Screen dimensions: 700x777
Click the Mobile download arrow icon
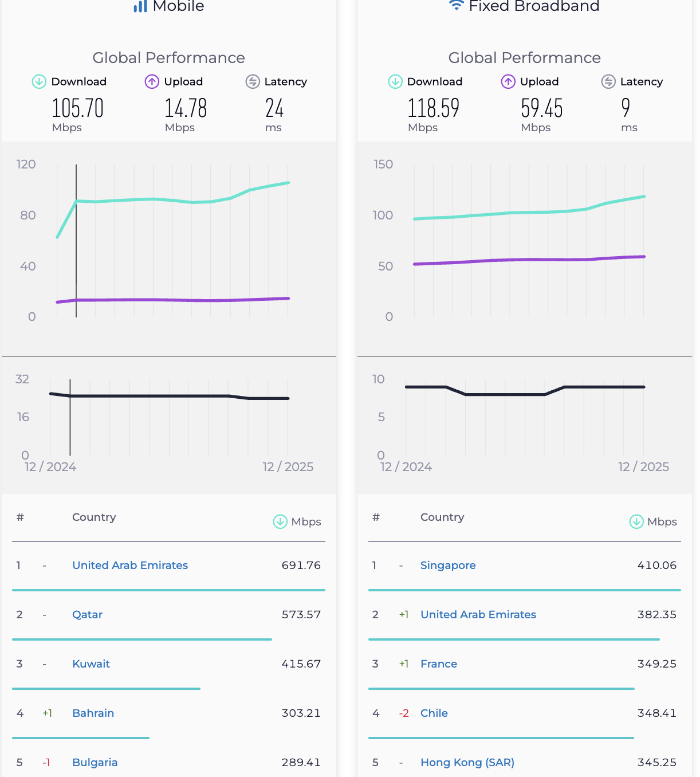[39, 81]
